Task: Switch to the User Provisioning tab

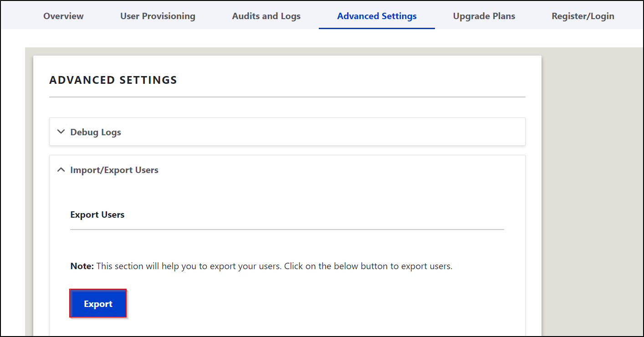Action: [x=158, y=16]
